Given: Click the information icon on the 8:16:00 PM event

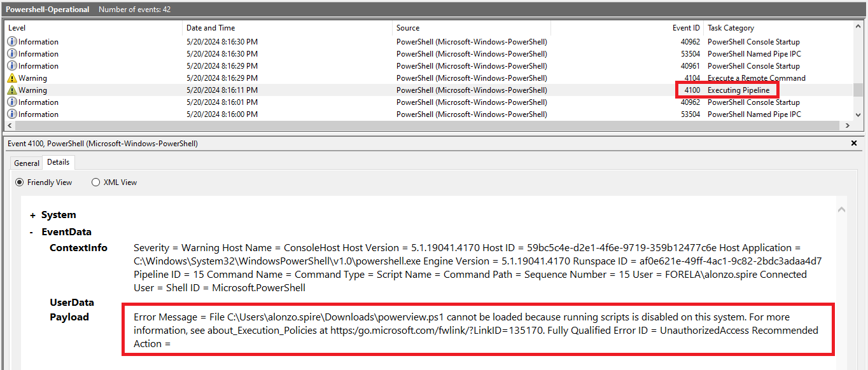Looking at the screenshot, I should tap(12, 114).
